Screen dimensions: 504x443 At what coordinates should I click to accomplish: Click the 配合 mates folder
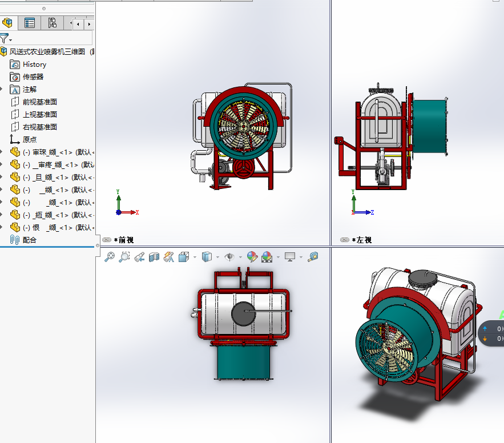[29, 240]
